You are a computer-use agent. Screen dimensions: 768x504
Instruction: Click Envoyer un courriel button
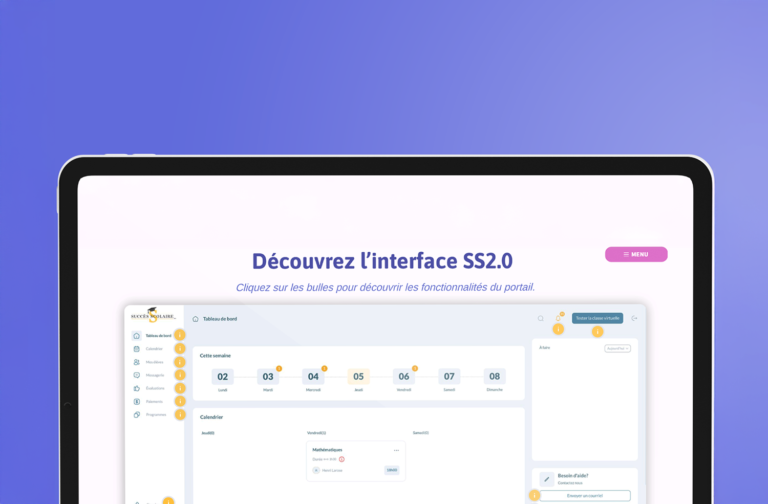585,496
